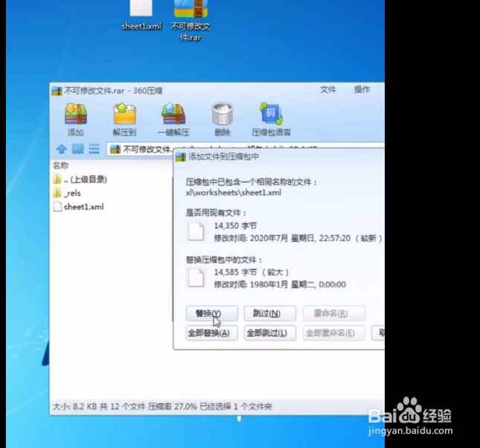480x448 pixels.
Task: Click the 全部重命名(E) rename all button
Action: (x=333, y=333)
